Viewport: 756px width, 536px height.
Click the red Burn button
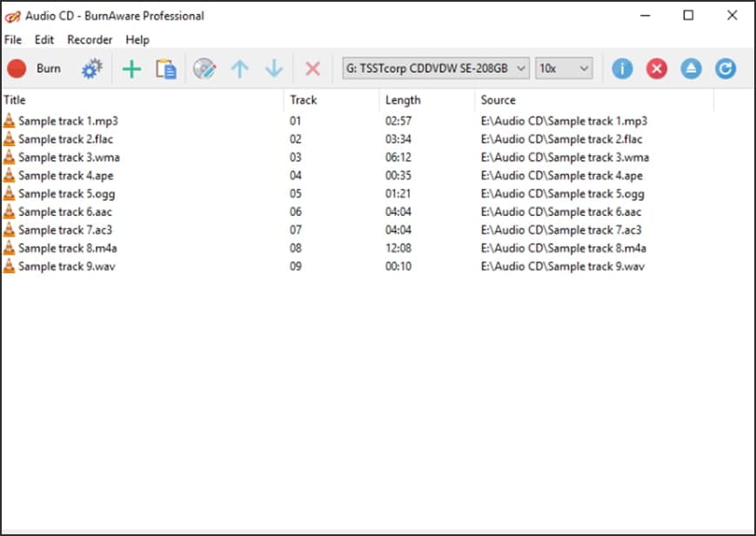pyautogui.click(x=35, y=69)
